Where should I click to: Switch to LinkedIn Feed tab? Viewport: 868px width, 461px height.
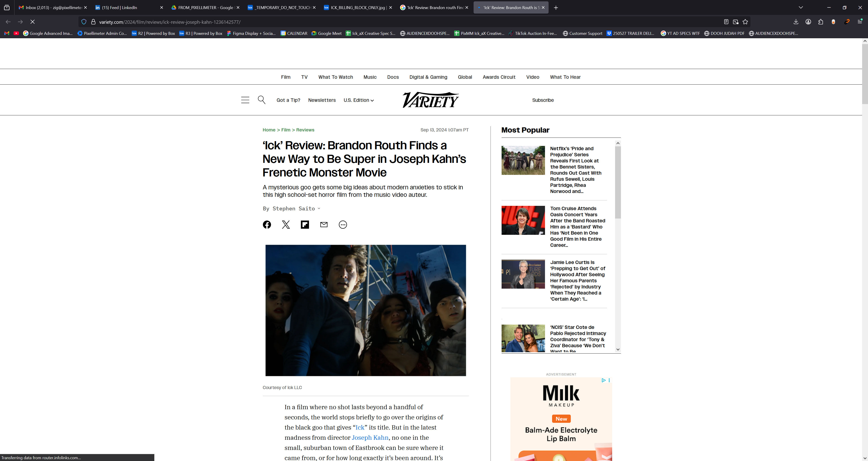pyautogui.click(x=129, y=7)
